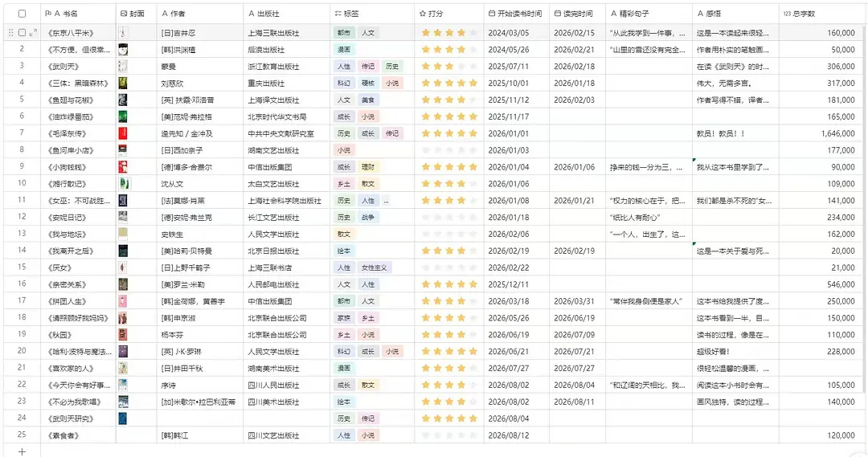The image size is (868, 457).
Task: Tick the checkbox for the 《东京八平米》 row
Action: 23,33
